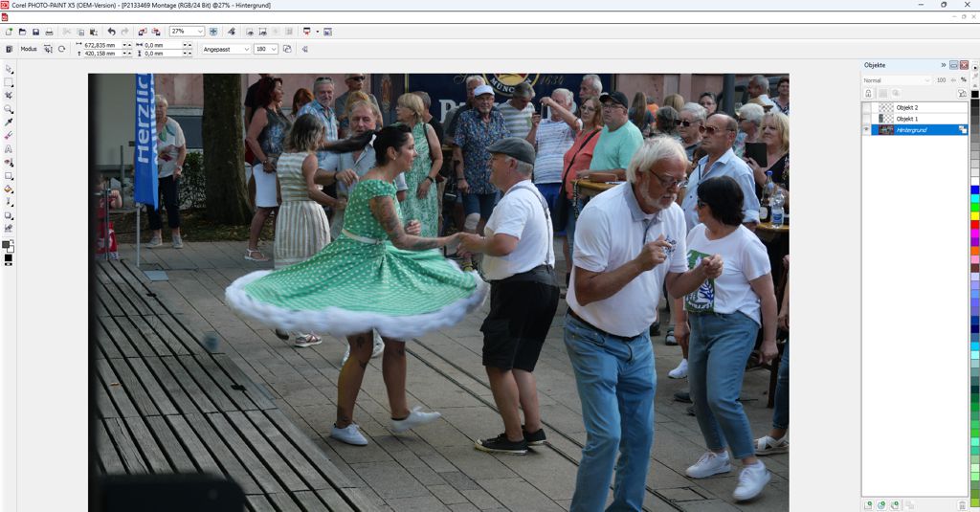
Task: Select the Text tool
Action: 9,148
